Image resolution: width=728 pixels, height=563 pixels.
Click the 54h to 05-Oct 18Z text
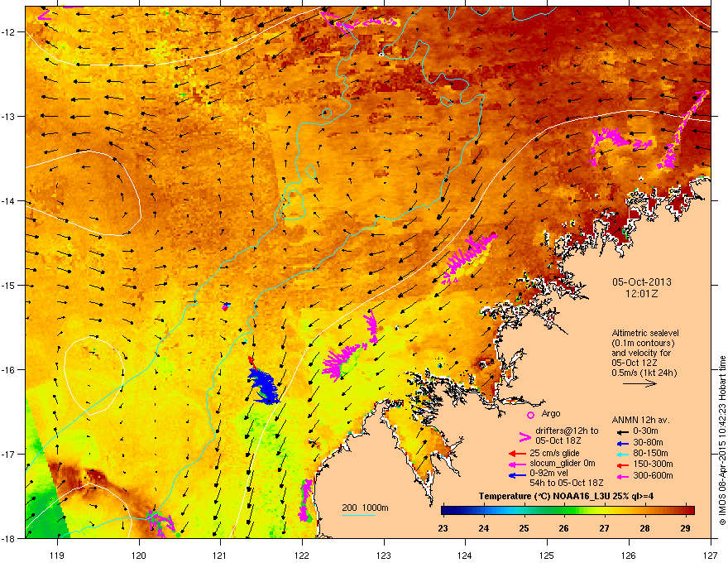pos(567,483)
